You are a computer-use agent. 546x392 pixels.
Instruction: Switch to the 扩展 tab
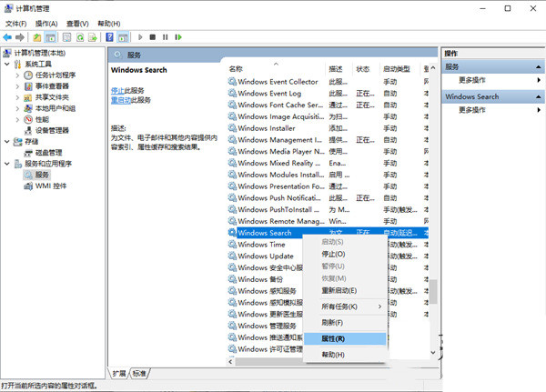click(x=119, y=374)
